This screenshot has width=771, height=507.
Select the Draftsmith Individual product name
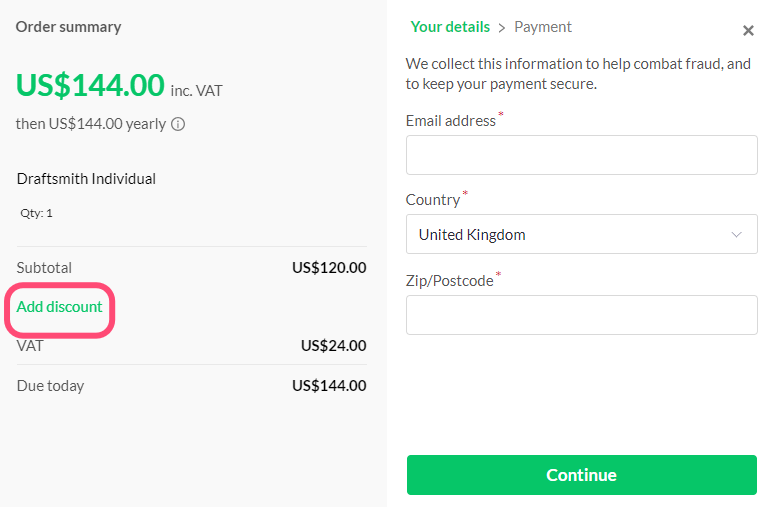pos(86,179)
